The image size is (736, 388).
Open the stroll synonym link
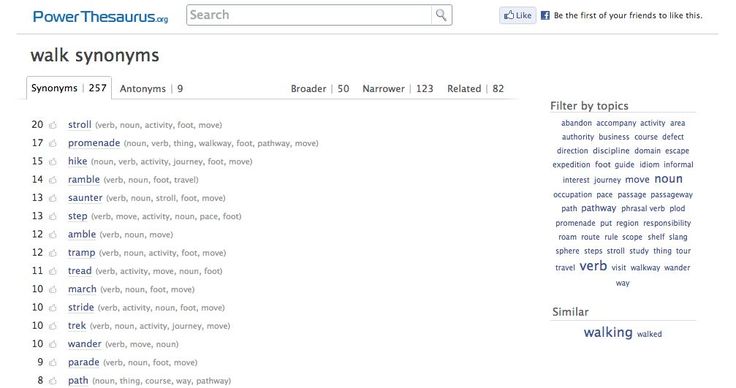pyautogui.click(x=79, y=125)
